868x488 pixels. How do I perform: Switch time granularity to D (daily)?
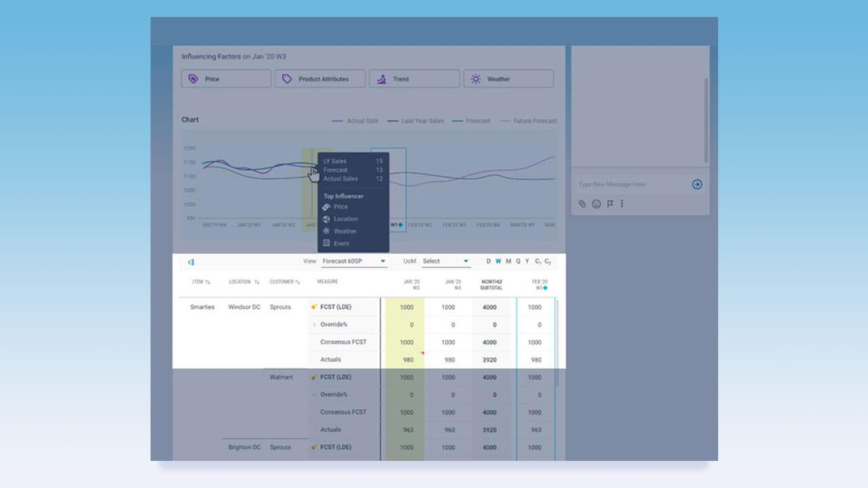488,261
